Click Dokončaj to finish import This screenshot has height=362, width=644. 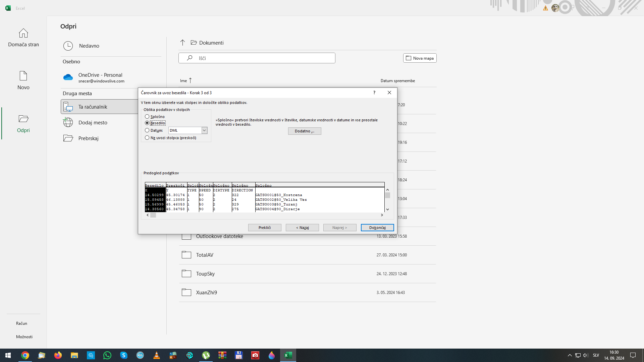point(377,228)
